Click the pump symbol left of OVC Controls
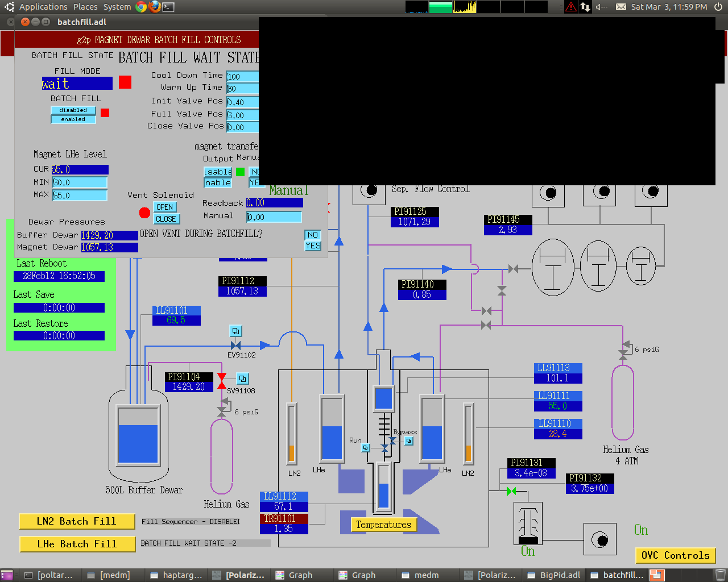The width and height of the screenshot is (728, 582). (599, 539)
